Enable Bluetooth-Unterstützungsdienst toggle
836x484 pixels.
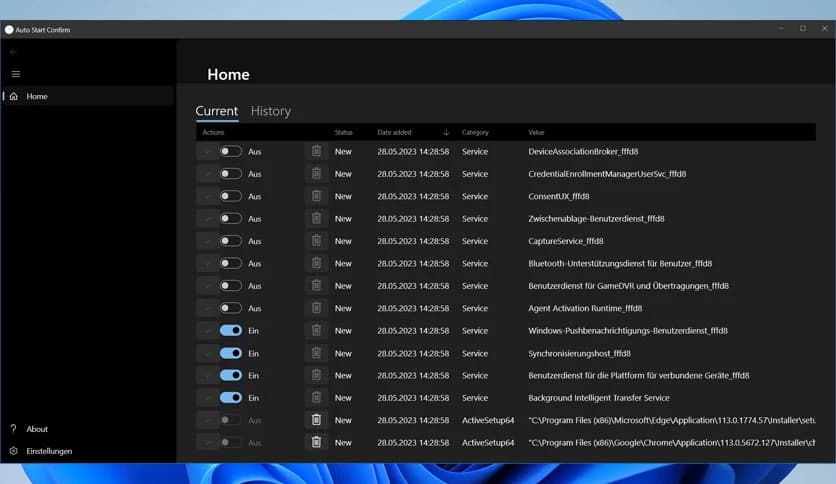pos(231,263)
